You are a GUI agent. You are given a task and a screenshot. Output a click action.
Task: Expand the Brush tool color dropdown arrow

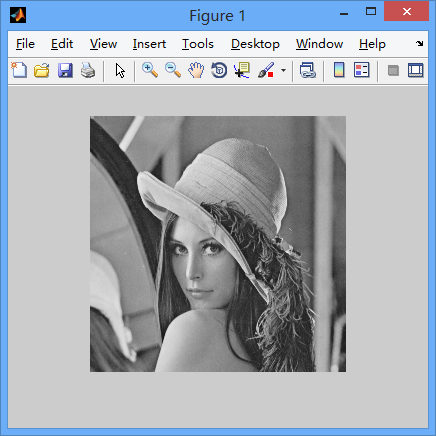283,70
